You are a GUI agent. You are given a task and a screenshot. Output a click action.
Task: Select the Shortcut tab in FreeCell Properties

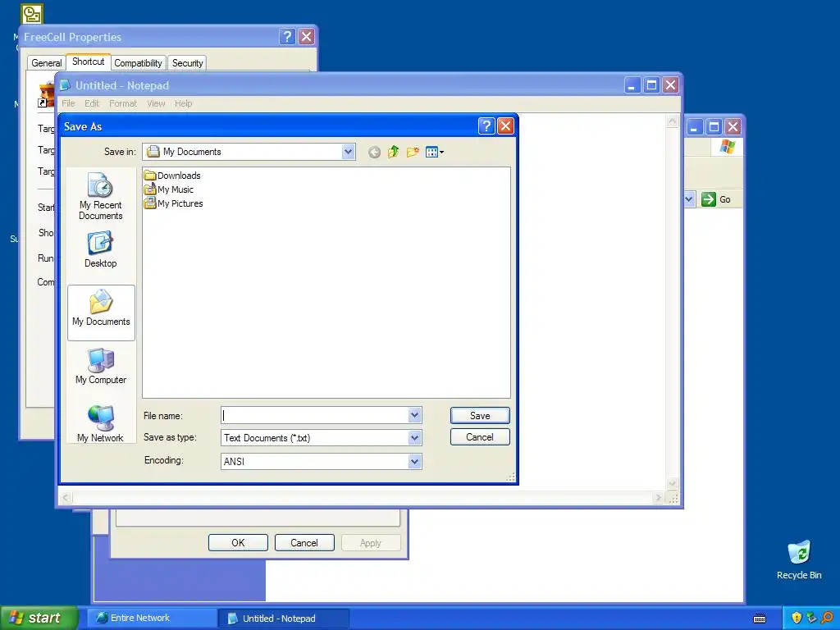click(x=89, y=62)
